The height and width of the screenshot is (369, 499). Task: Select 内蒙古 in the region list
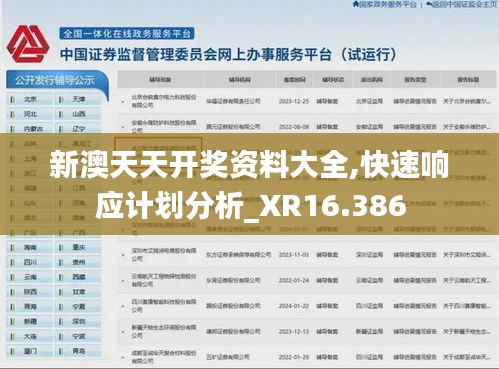click(30, 129)
